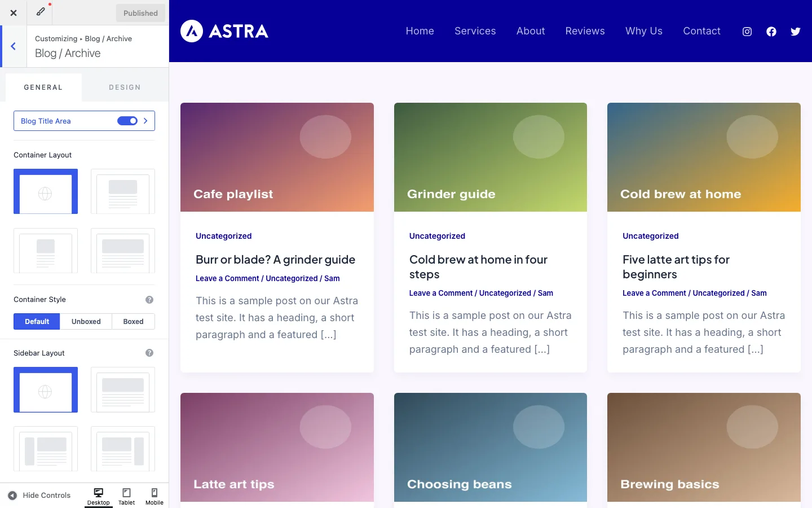The height and width of the screenshot is (508, 812).
Task: Select the left sidebar layout option
Action: 46,449
